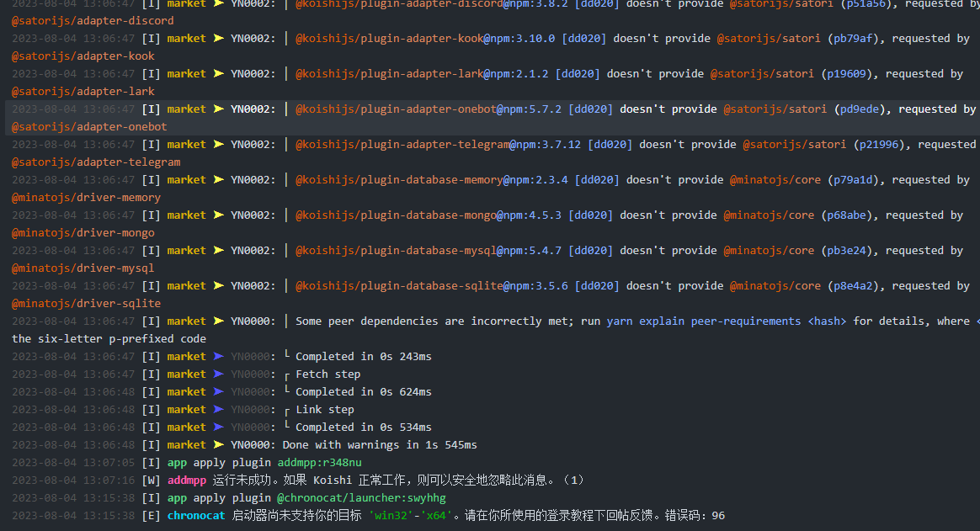The width and height of the screenshot is (980, 531).
Task: Click the 'Completed in 0s 243ms' log entry
Action: pos(363,356)
